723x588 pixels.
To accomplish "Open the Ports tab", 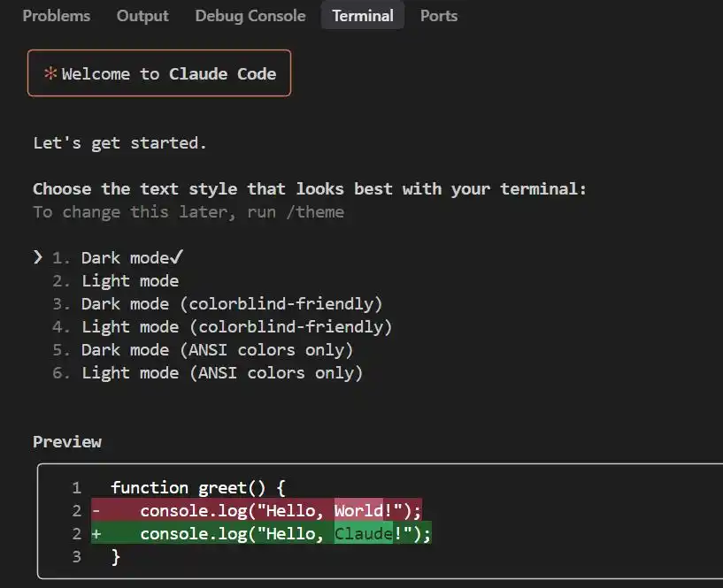I will (x=439, y=16).
